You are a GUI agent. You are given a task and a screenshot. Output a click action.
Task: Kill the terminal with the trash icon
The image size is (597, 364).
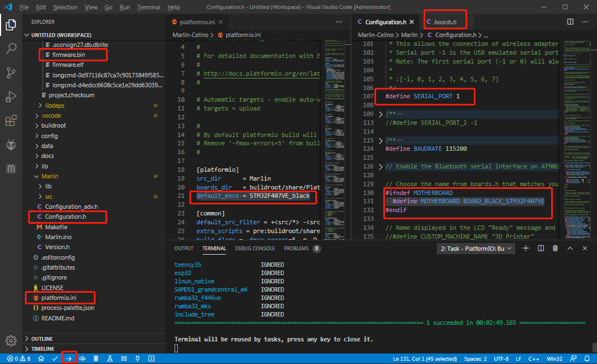(x=556, y=248)
